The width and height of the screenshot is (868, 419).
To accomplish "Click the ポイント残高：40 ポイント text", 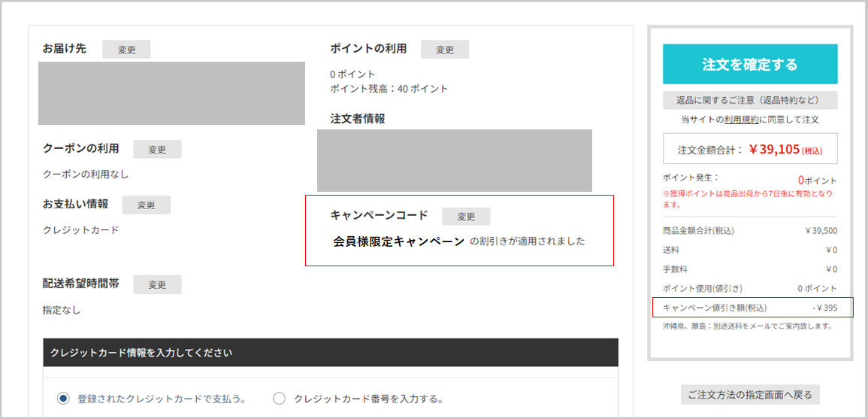I will point(389,89).
